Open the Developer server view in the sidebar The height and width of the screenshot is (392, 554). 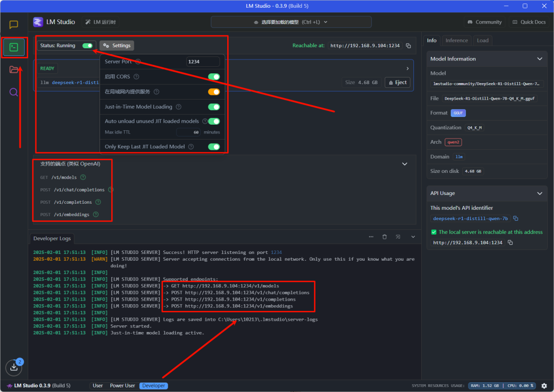14,47
